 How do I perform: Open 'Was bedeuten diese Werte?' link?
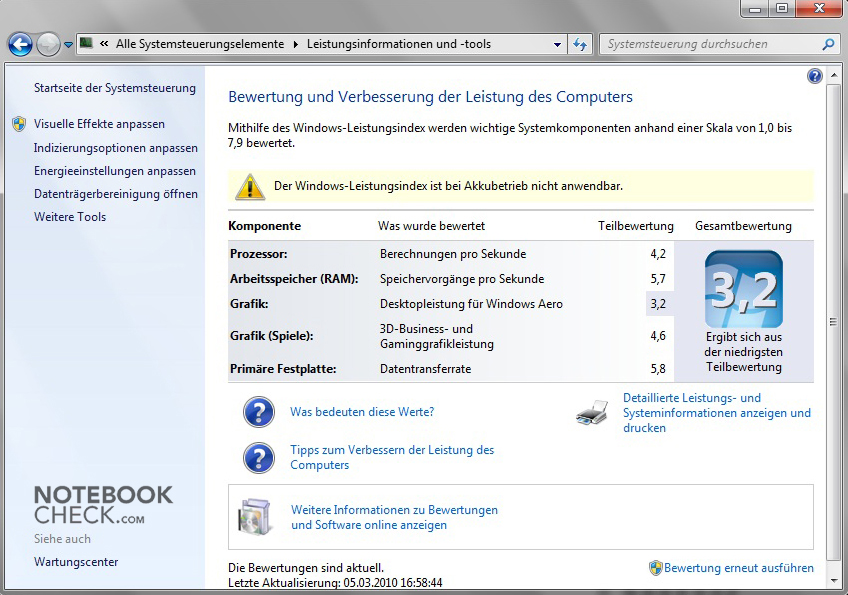point(362,412)
